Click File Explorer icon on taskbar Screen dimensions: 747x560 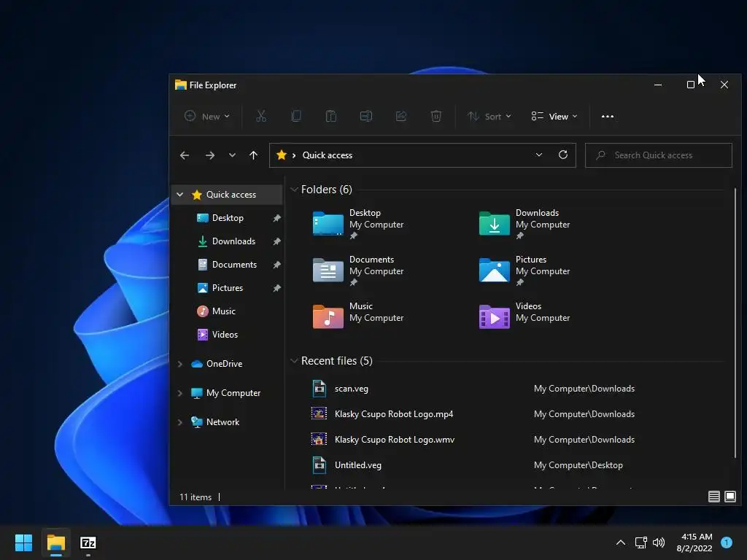55,542
